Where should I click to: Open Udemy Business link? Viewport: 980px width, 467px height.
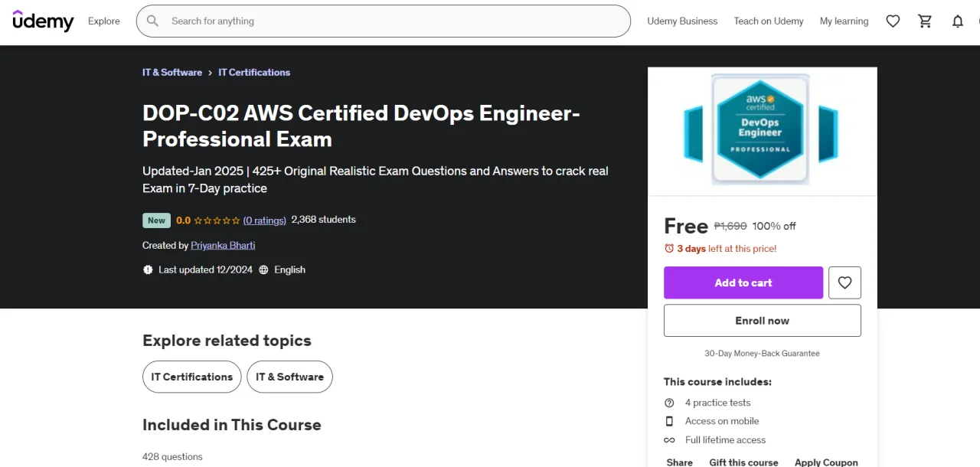pos(682,21)
